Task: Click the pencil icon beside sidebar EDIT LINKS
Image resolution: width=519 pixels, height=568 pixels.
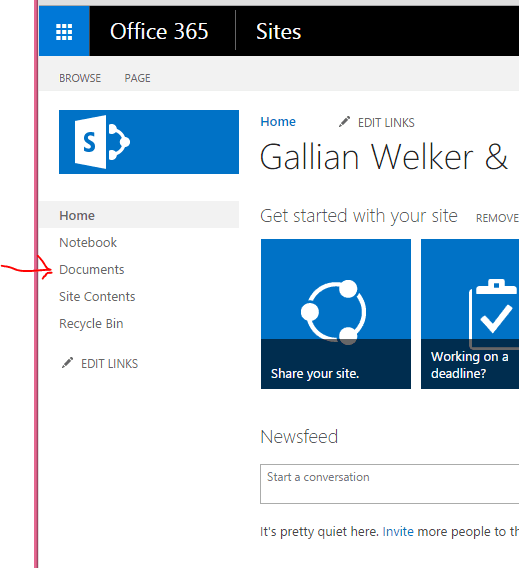Action: (x=67, y=363)
